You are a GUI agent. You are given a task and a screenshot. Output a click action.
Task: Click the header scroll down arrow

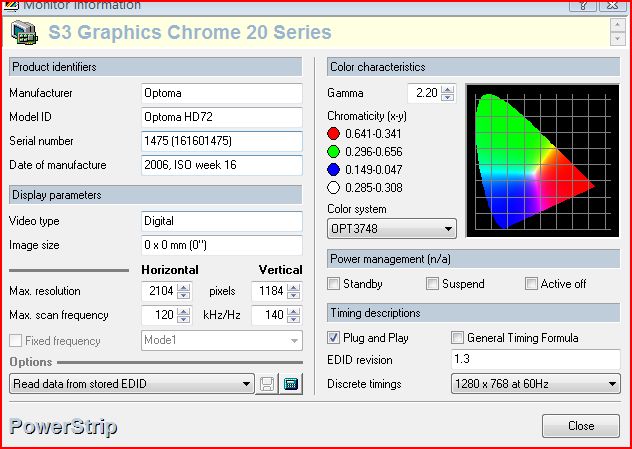pos(617,39)
